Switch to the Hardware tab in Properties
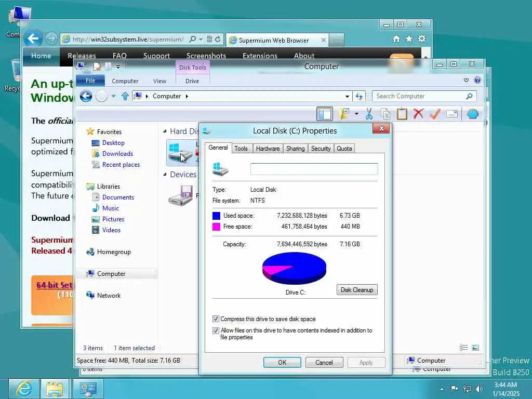 [x=268, y=149]
